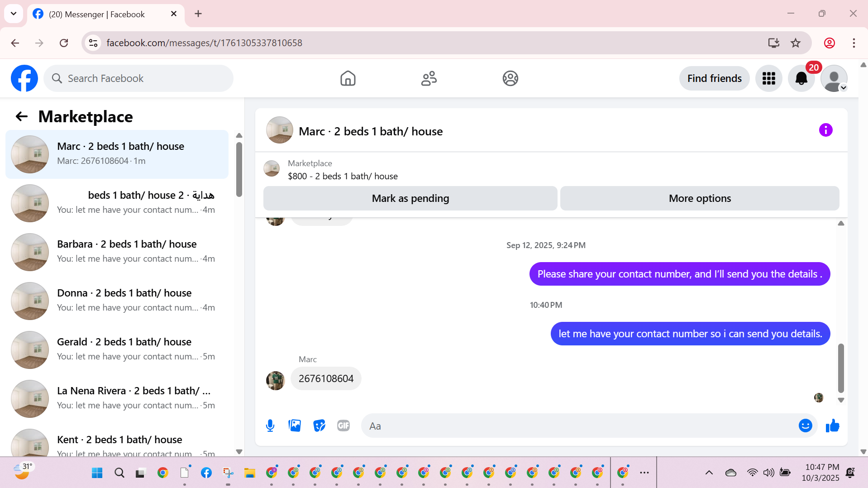Expand the Chrome tab search dropdown

tap(14, 14)
